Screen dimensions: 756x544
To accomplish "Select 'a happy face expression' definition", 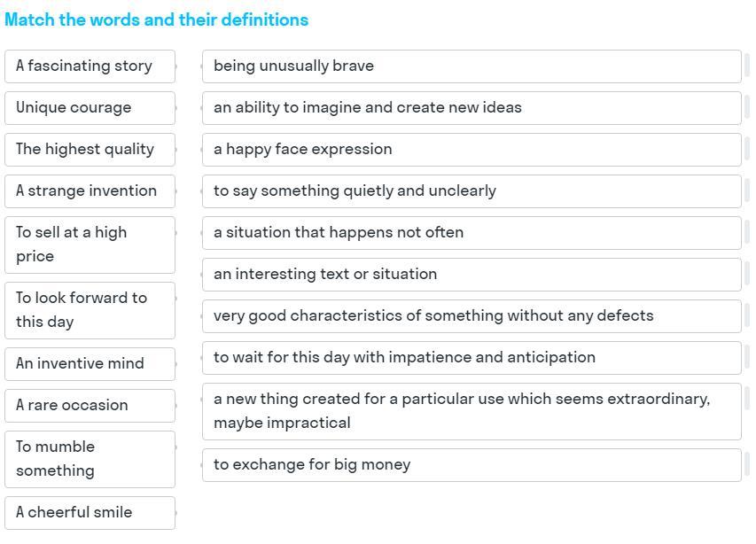I will coord(472,150).
